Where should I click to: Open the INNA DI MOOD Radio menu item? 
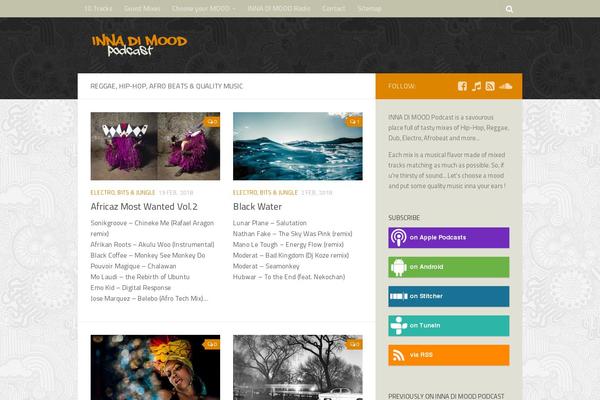point(279,8)
